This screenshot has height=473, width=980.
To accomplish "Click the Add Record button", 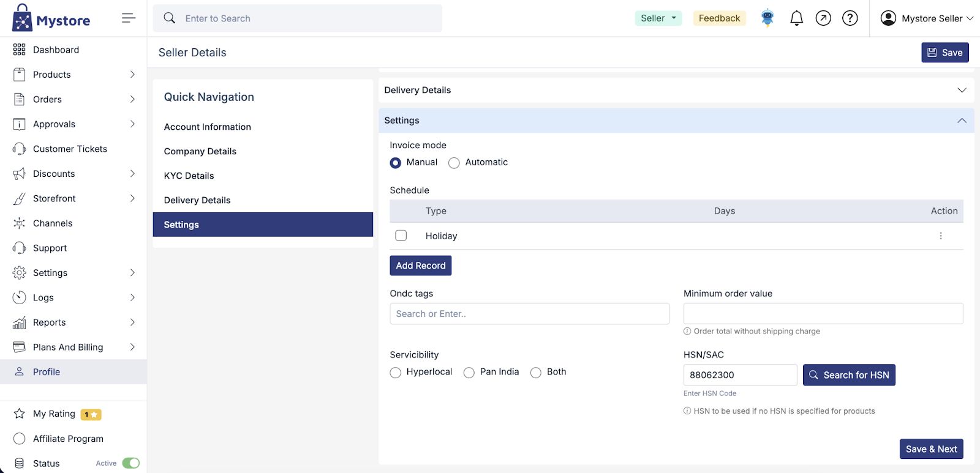I will click(x=420, y=266).
